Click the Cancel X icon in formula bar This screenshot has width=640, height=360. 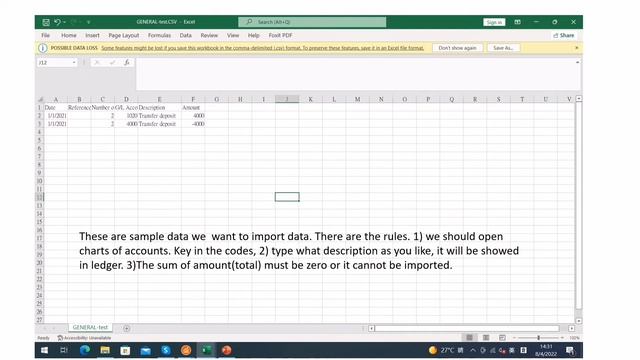point(97,62)
